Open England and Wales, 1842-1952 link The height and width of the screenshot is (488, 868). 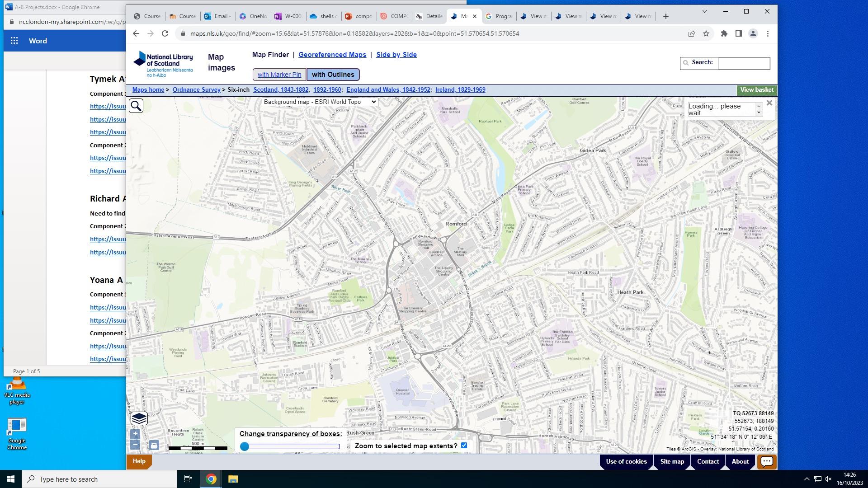[x=388, y=90]
